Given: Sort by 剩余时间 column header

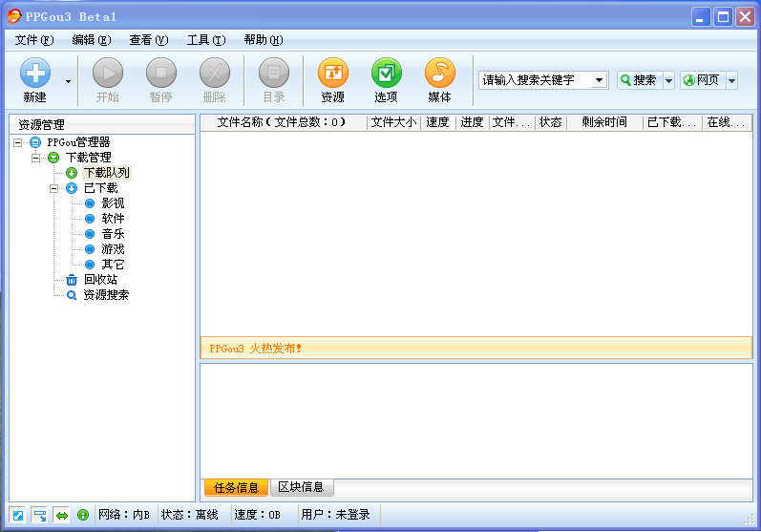Looking at the screenshot, I should click(x=604, y=122).
